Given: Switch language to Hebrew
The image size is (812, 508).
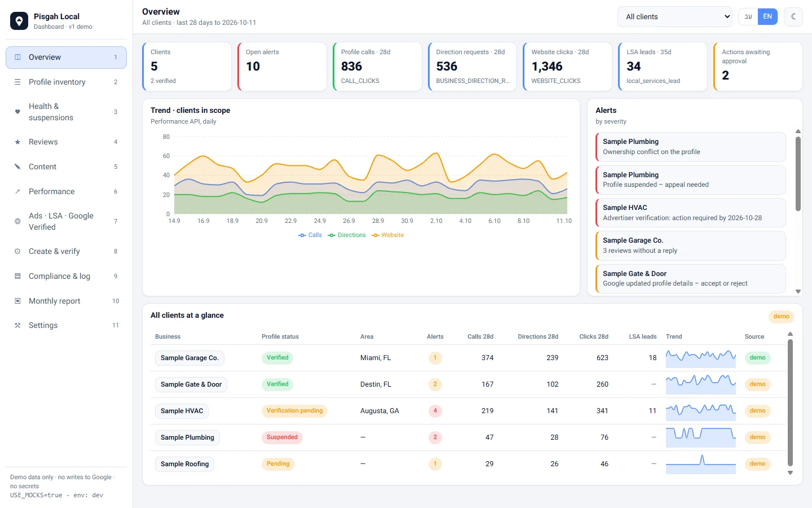Looking at the screenshot, I should pos(748,16).
